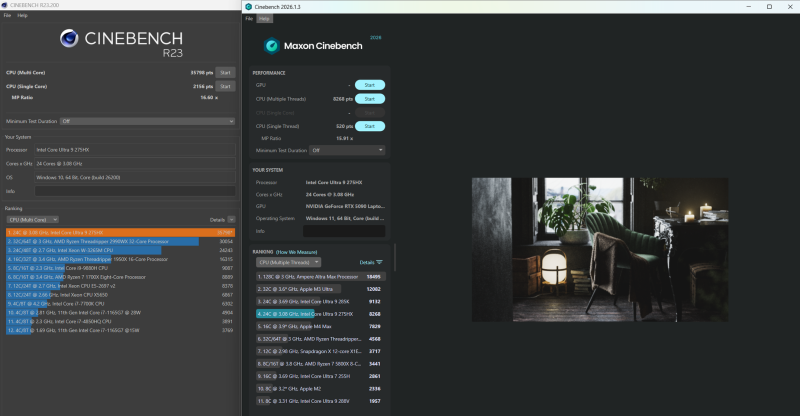Click the Cinebench 2026.1.3 title bar app icon
This screenshot has width=800, height=416.
tap(248, 7)
